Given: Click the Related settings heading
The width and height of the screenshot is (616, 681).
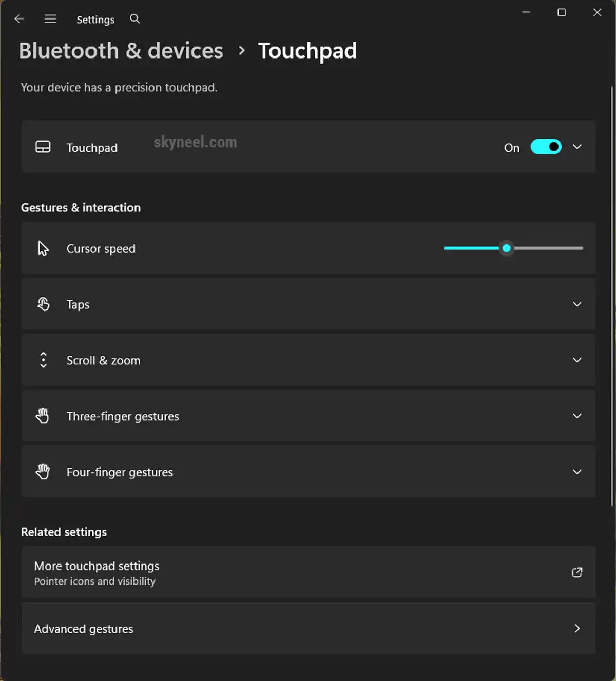Looking at the screenshot, I should pyautogui.click(x=64, y=532).
